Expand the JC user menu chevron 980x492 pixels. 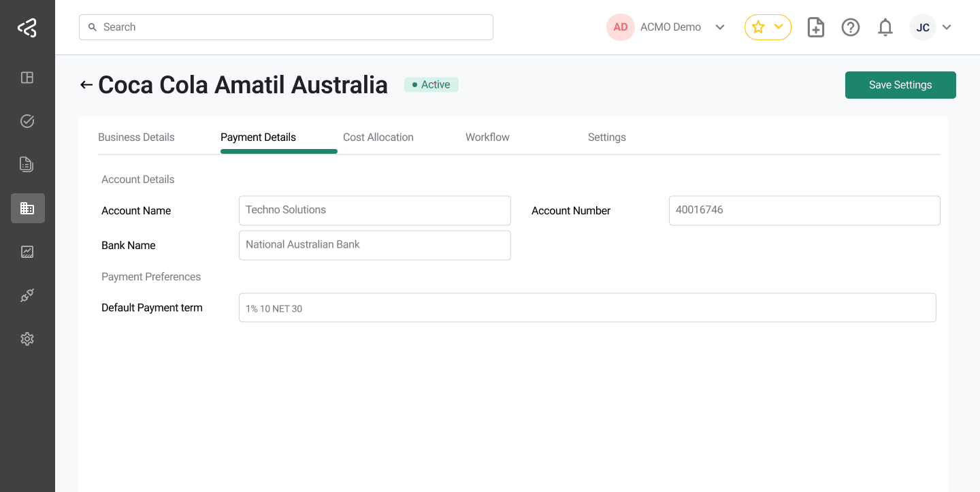(x=947, y=27)
